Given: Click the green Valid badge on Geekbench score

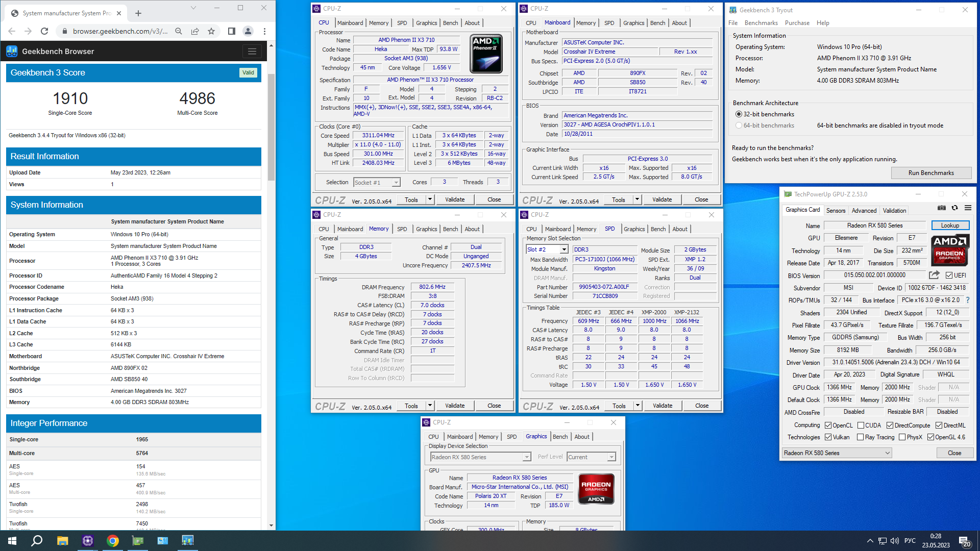Looking at the screenshot, I should pyautogui.click(x=248, y=72).
